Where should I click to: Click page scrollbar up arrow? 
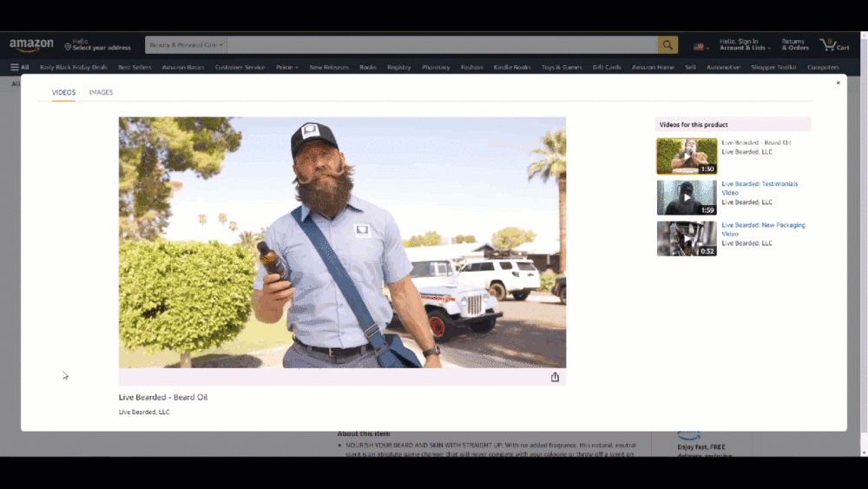(865, 36)
